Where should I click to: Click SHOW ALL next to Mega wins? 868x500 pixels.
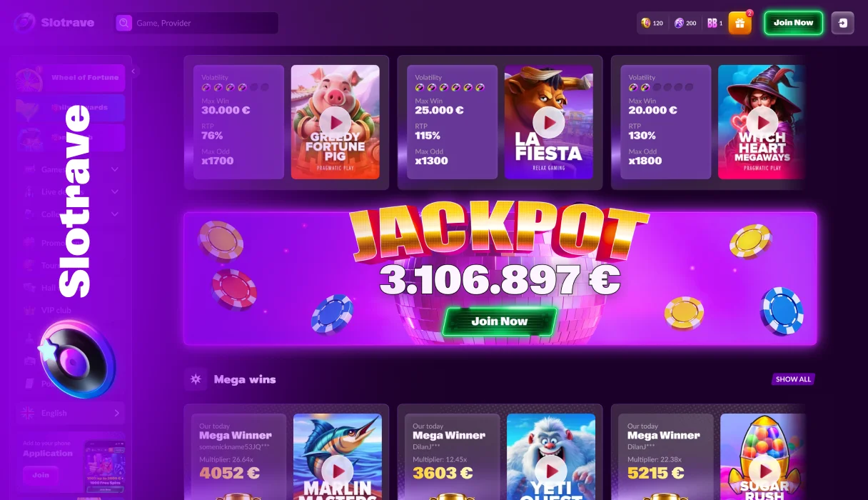[793, 379]
